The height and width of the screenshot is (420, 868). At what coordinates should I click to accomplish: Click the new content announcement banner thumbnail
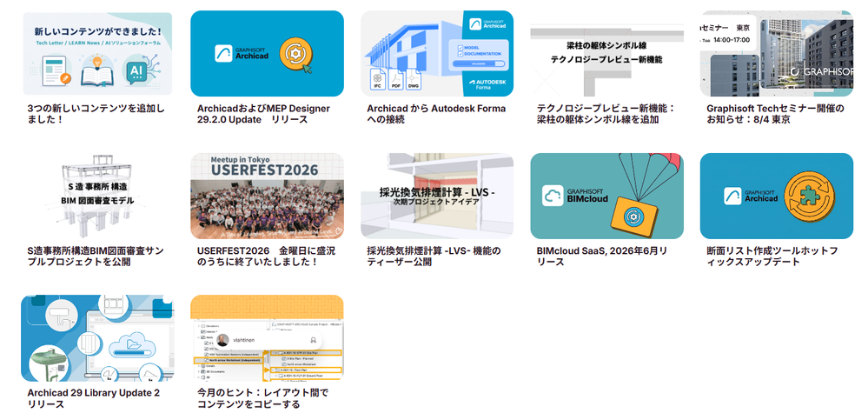pyautogui.click(x=97, y=54)
